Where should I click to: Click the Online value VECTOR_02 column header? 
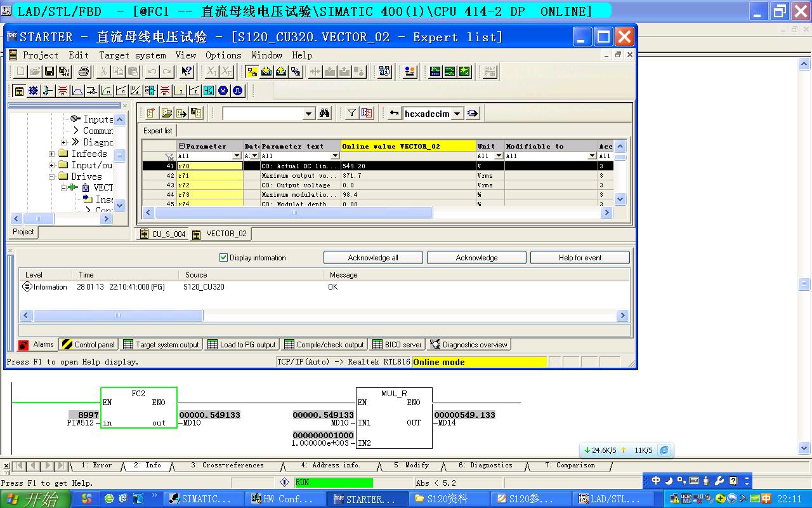click(x=409, y=146)
